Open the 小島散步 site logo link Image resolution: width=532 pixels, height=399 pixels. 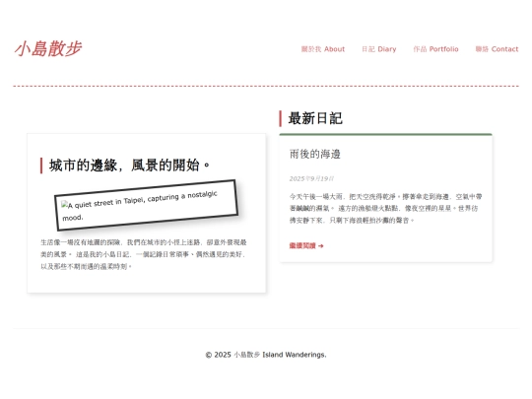[x=48, y=48]
